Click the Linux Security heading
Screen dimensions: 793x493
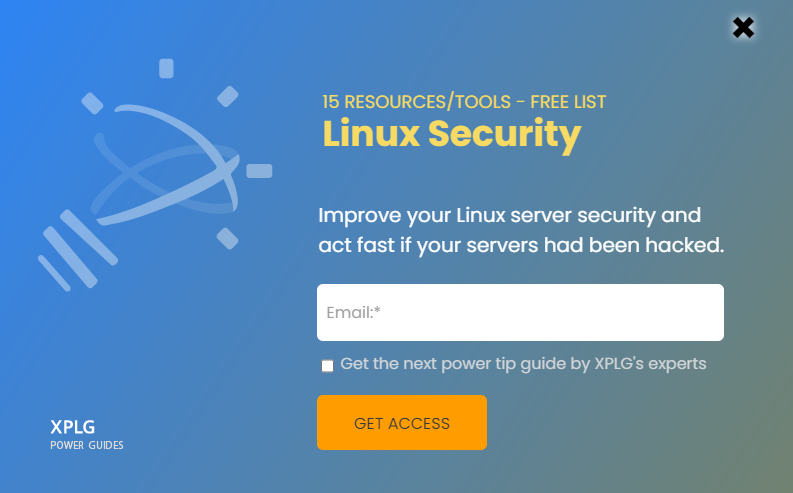[452, 135]
